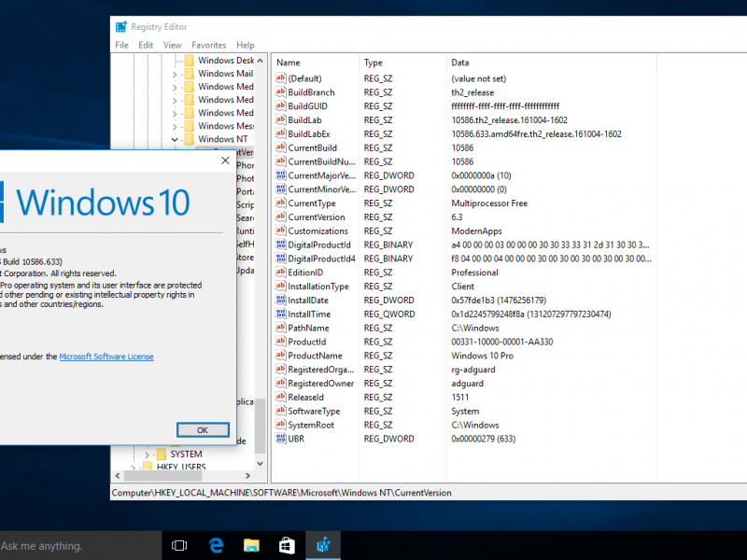Screen dimensions: 747x560
Task: Select the HKEY_USERS tree item
Action: pos(181,467)
